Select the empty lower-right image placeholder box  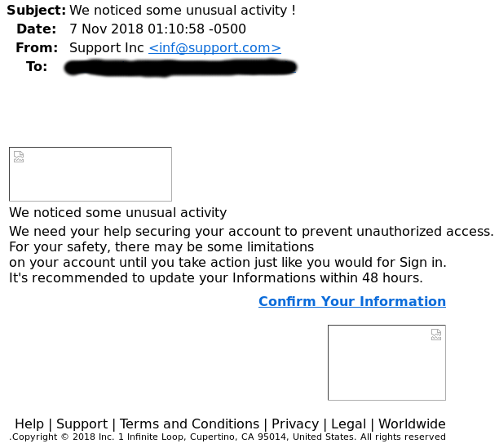pos(386,362)
